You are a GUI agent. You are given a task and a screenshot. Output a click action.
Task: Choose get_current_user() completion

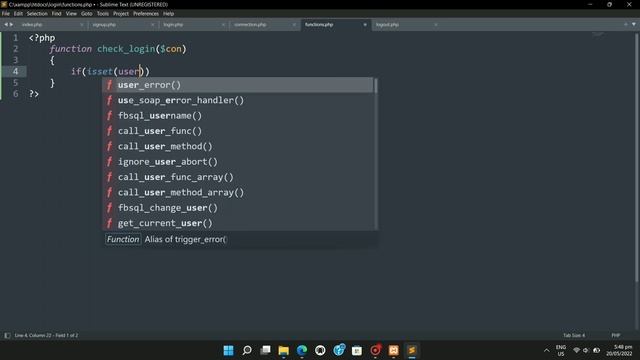238,223
